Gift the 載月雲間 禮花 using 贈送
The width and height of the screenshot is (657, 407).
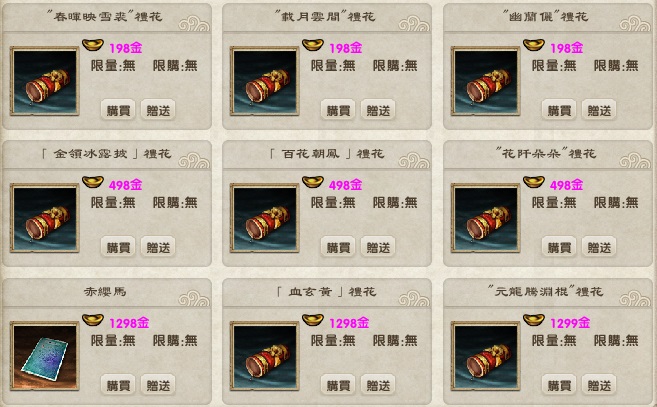tap(378, 110)
